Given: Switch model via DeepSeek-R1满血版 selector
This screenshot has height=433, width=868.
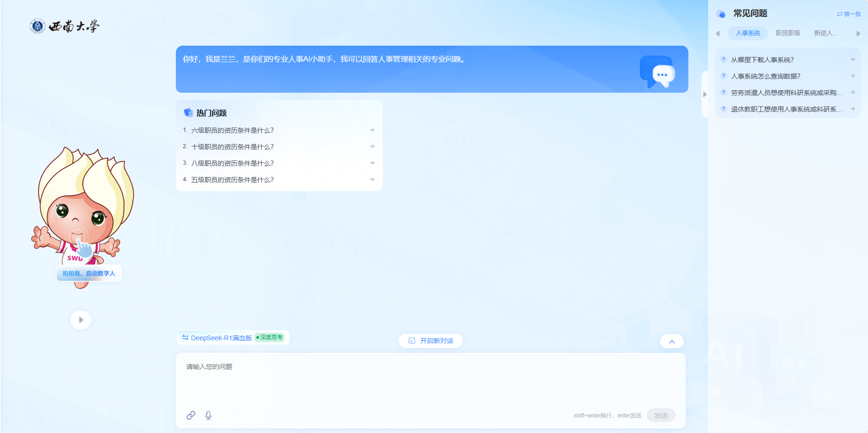Looking at the screenshot, I should (x=217, y=338).
